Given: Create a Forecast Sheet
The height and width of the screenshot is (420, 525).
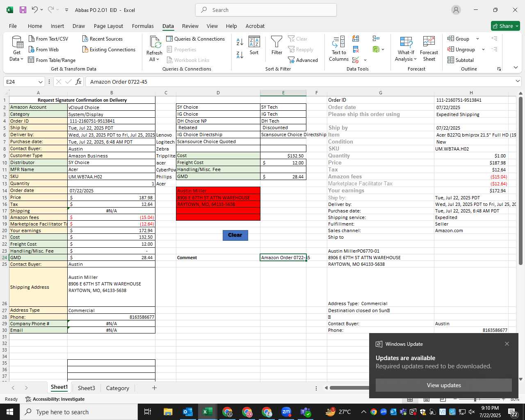Looking at the screenshot, I should 429,49.
